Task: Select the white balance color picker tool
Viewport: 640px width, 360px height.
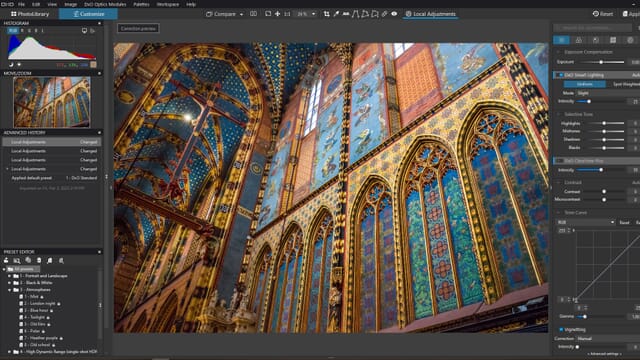Action: click(x=336, y=14)
